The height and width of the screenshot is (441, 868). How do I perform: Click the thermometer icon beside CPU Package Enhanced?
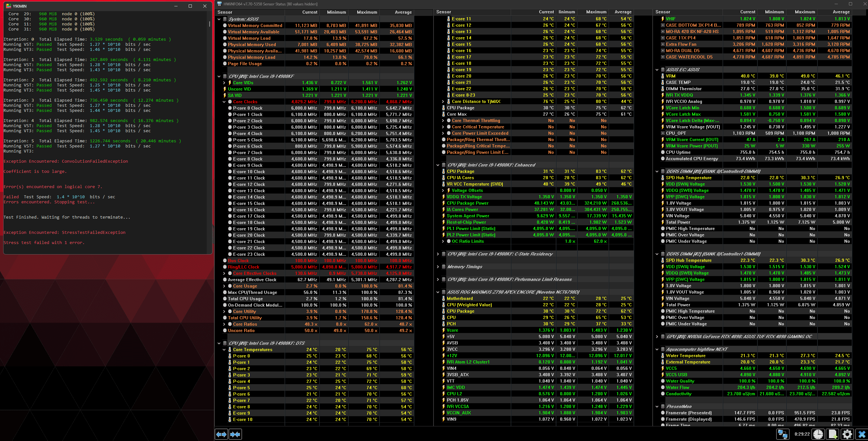click(x=443, y=171)
